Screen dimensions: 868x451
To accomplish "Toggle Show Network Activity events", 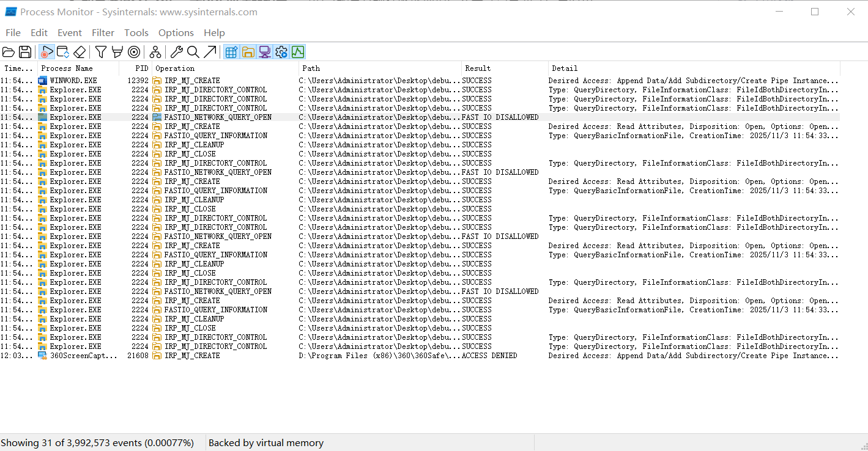I will pos(265,52).
